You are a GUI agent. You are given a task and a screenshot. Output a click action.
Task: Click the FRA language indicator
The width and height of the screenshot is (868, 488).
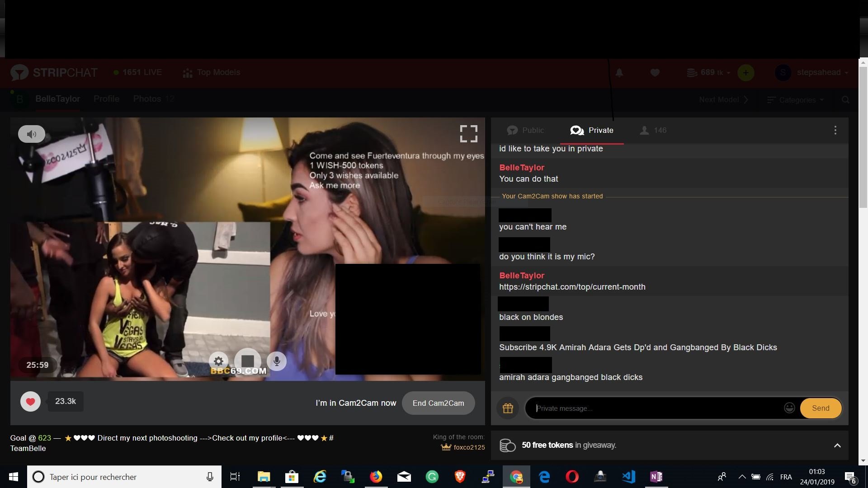786,477
